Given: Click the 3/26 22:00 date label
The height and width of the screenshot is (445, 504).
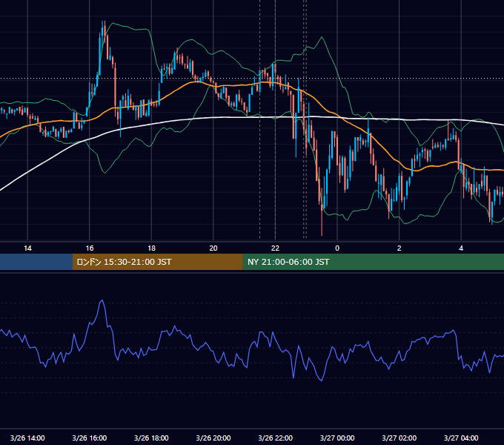Looking at the screenshot, I should point(276,438).
